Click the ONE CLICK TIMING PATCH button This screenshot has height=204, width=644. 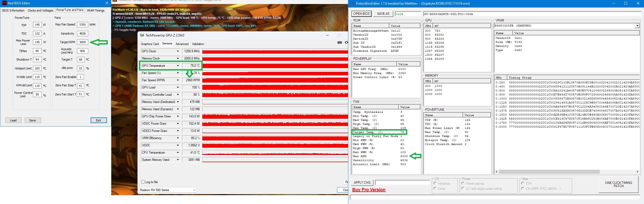619,184
